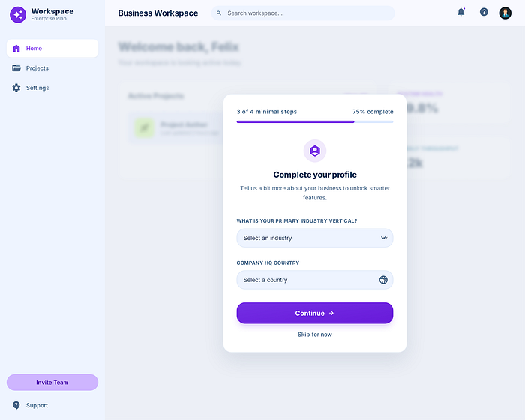
Task: Click the profile hexagon icon in dialog
Action: (x=315, y=151)
